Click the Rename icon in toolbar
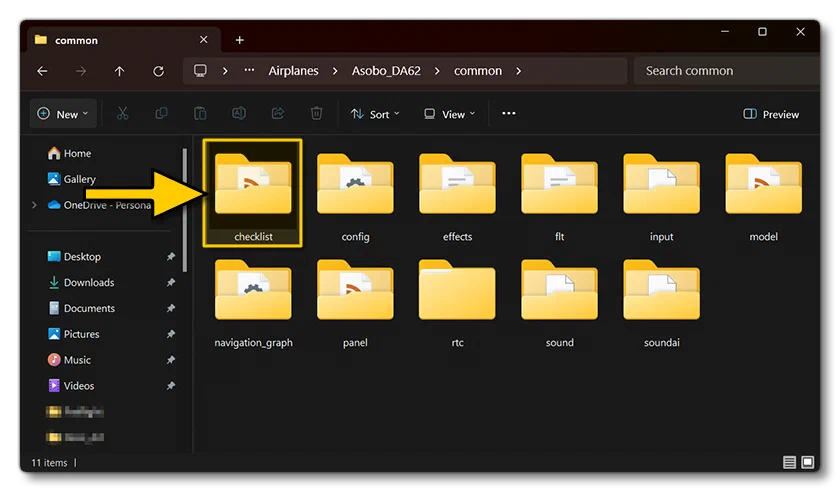 (x=239, y=114)
